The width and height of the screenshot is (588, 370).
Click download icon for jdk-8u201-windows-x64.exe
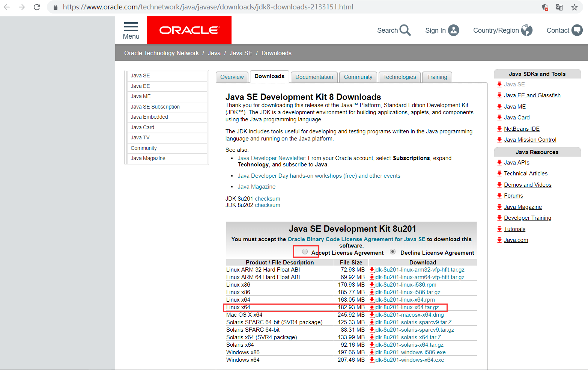pos(372,360)
